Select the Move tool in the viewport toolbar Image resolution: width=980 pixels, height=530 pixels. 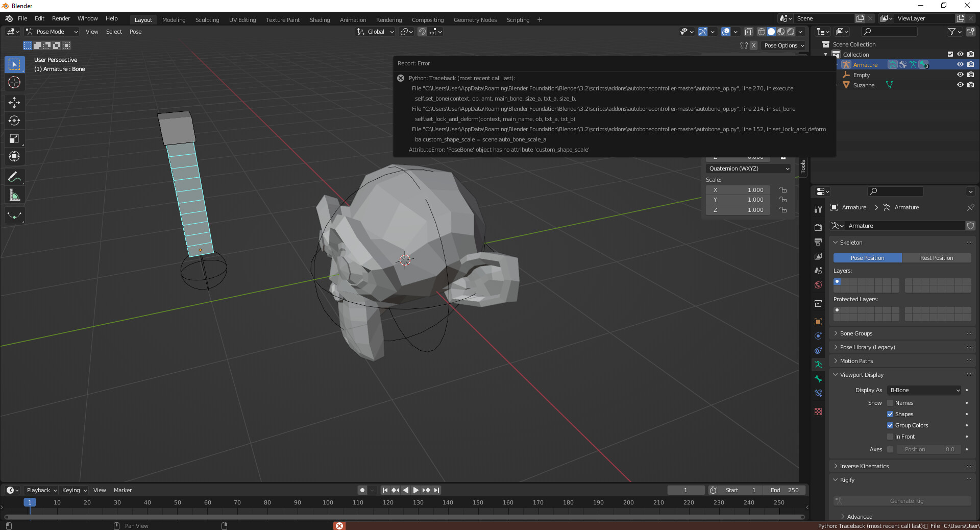click(x=14, y=103)
